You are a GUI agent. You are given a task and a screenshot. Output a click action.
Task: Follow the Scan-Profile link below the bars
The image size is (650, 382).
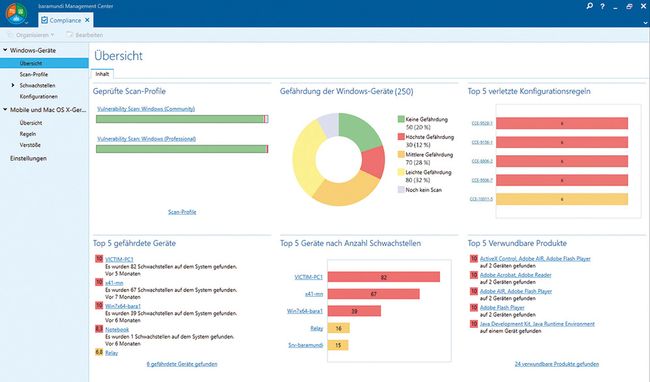click(x=182, y=212)
